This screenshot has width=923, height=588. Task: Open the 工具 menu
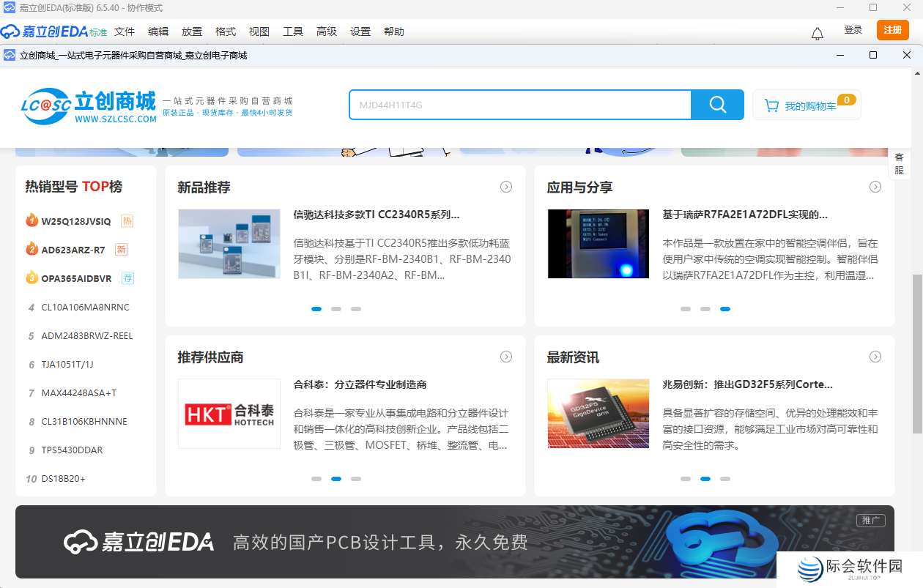click(293, 31)
